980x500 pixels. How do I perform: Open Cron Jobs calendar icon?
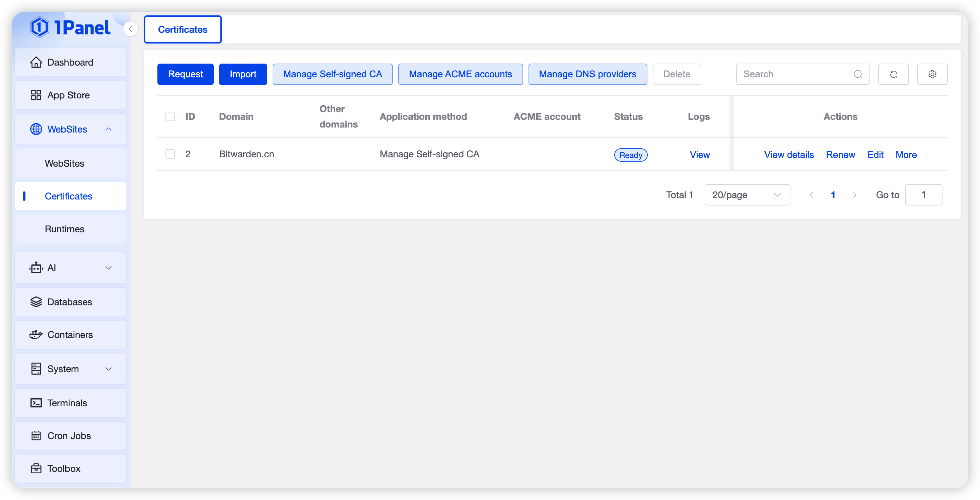(x=36, y=436)
